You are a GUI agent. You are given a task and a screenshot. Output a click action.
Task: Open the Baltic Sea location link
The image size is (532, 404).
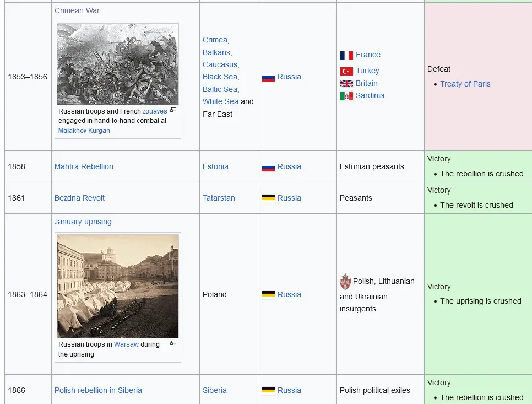pyautogui.click(x=220, y=89)
